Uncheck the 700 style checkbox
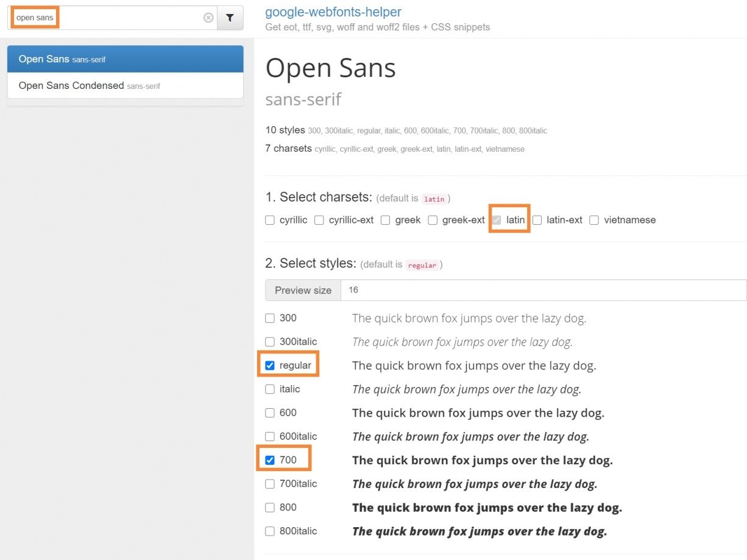 270,460
